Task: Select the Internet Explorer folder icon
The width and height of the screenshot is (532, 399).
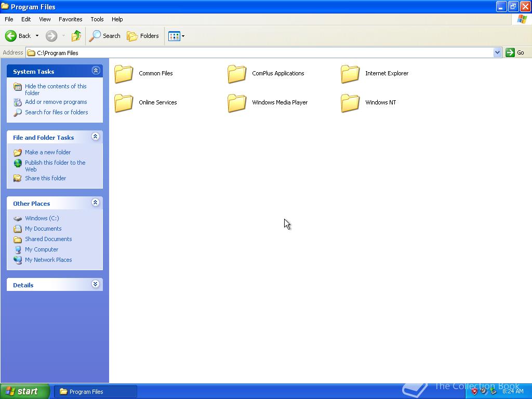Action: click(350, 74)
